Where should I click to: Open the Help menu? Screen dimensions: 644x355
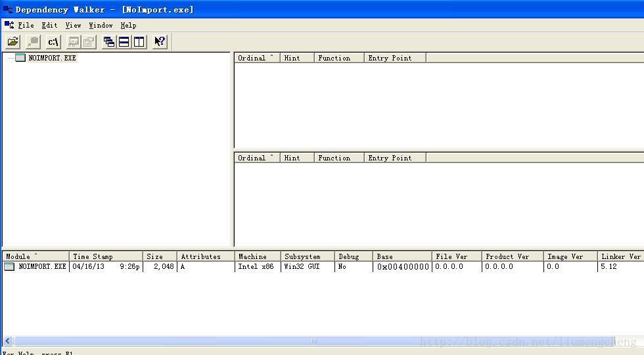point(128,25)
